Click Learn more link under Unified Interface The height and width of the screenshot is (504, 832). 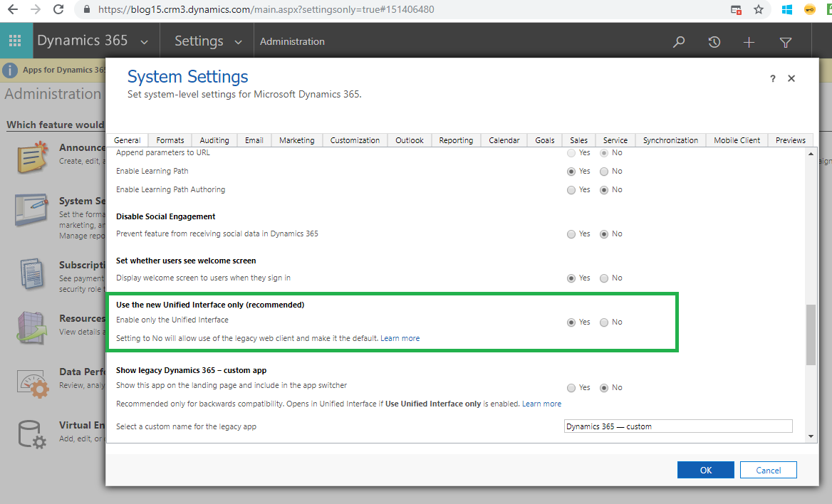coord(400,338)
